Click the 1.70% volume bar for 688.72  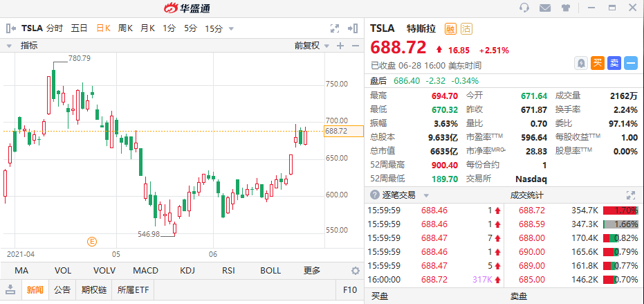click(620, 211)
